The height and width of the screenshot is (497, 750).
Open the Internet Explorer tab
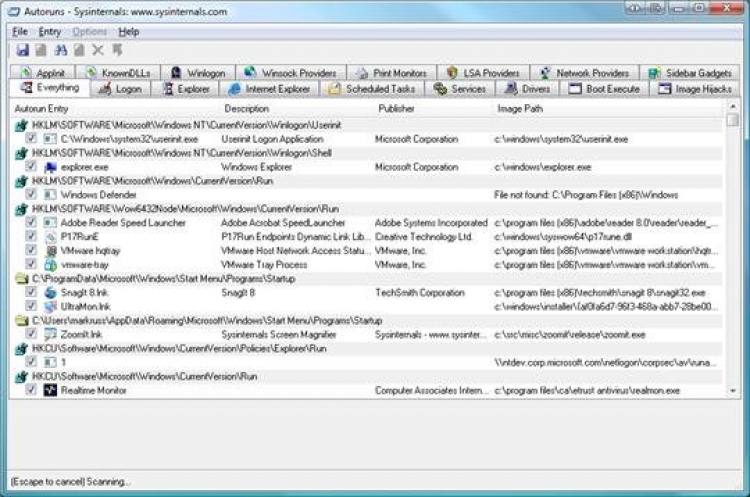(x=269, y=89)
